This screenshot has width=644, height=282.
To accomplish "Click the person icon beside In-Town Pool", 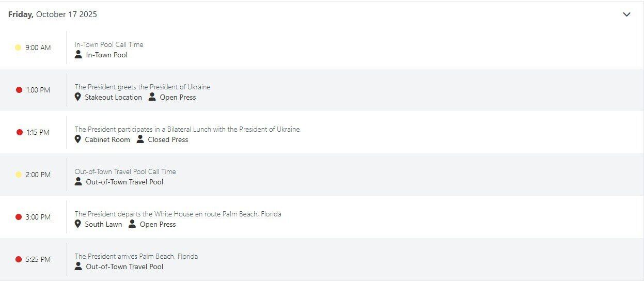I will [78, 54].
